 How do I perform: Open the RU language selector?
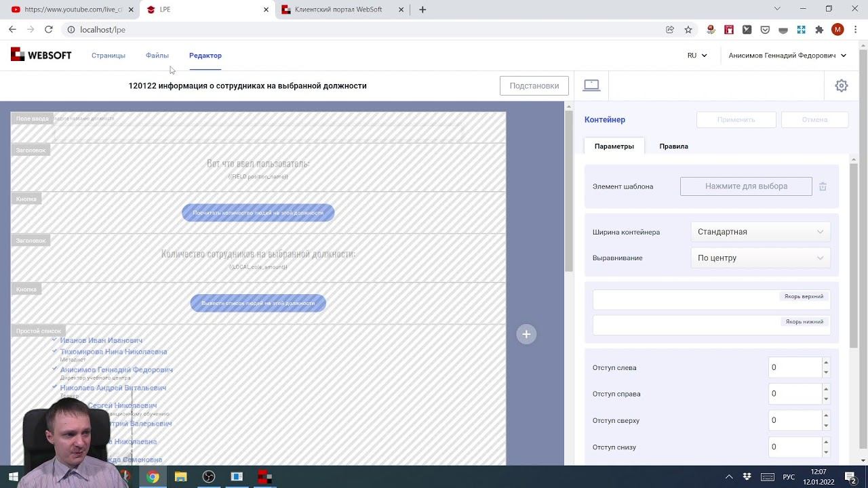(697, 56)
